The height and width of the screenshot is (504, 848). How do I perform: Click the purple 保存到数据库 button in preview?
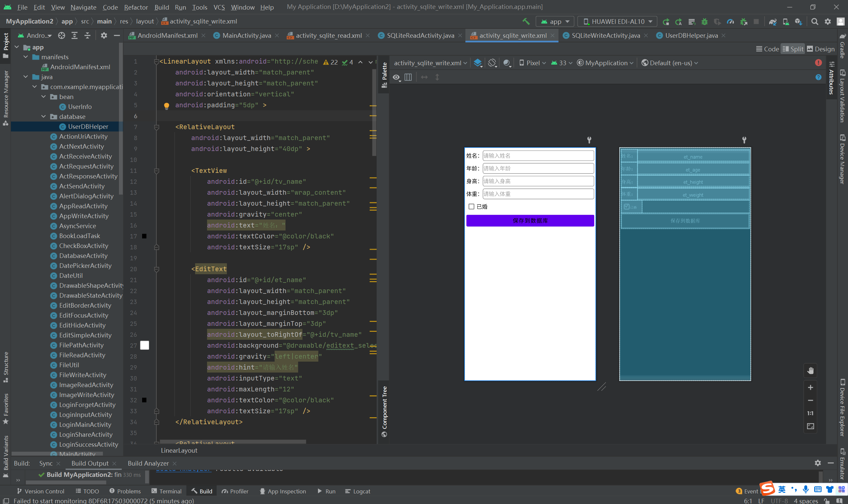click(x=530, y=221)
